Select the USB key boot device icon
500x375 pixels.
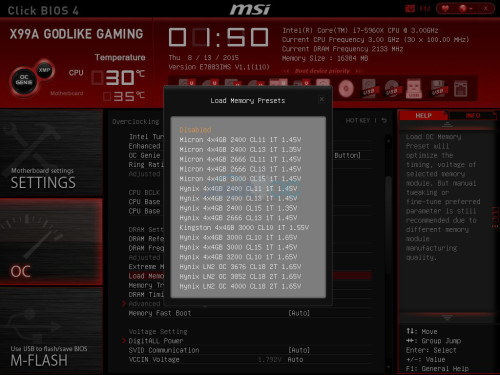pyautogui.click(x=414, y=89)
